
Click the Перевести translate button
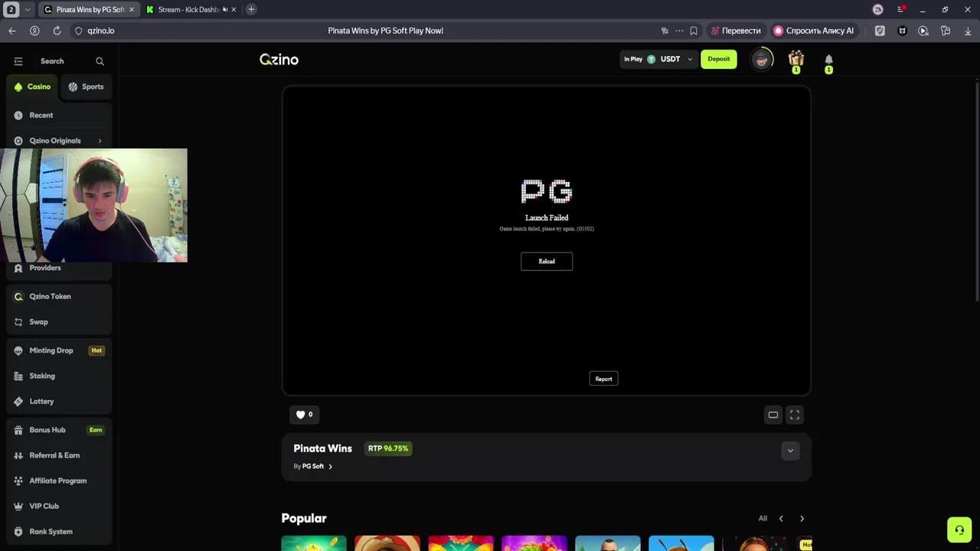(x=735, y=31)
